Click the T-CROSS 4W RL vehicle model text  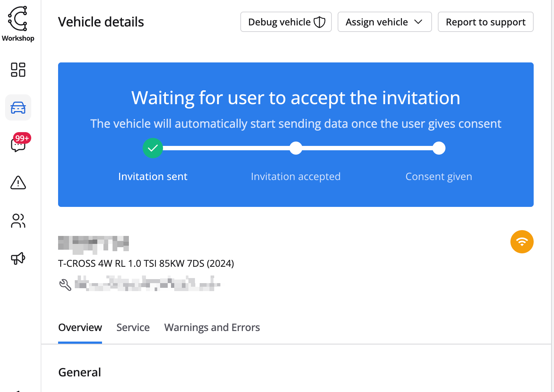pos(146,264)
